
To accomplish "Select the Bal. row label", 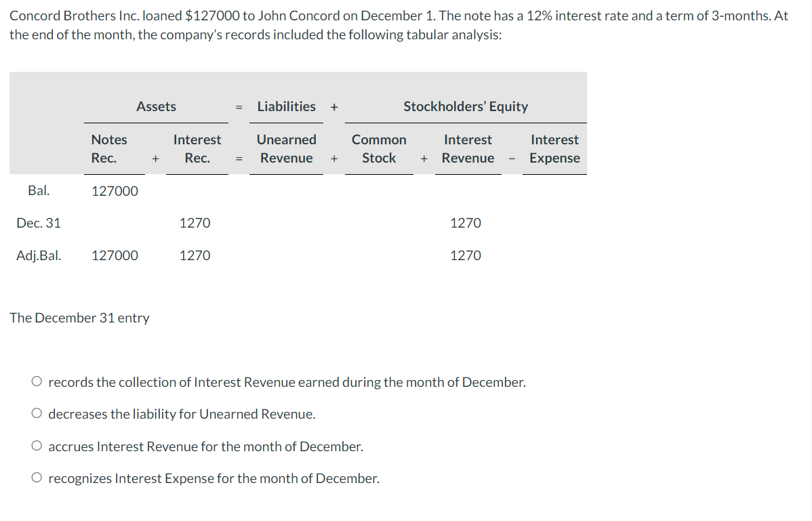I will point(39,190).
